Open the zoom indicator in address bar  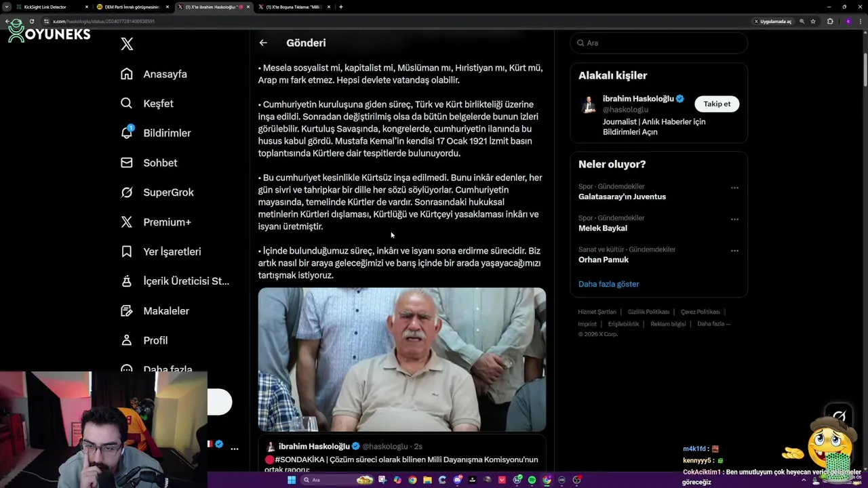coord(802,21)
